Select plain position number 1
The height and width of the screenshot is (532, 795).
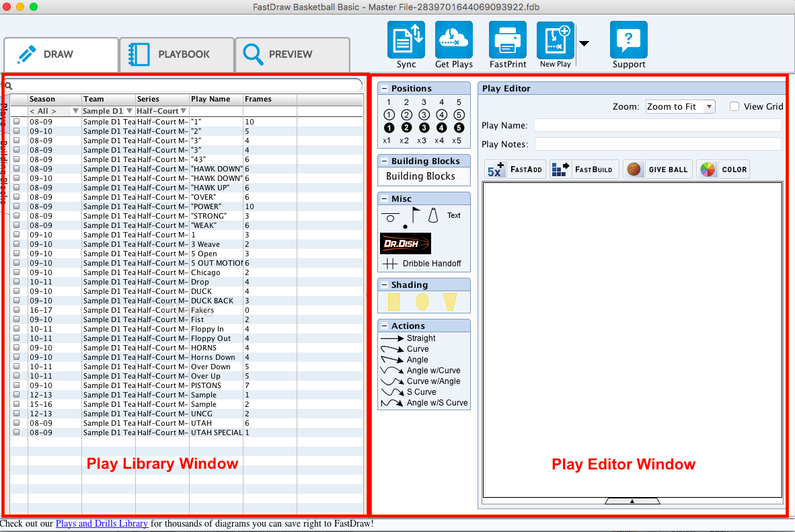point(389,102)
